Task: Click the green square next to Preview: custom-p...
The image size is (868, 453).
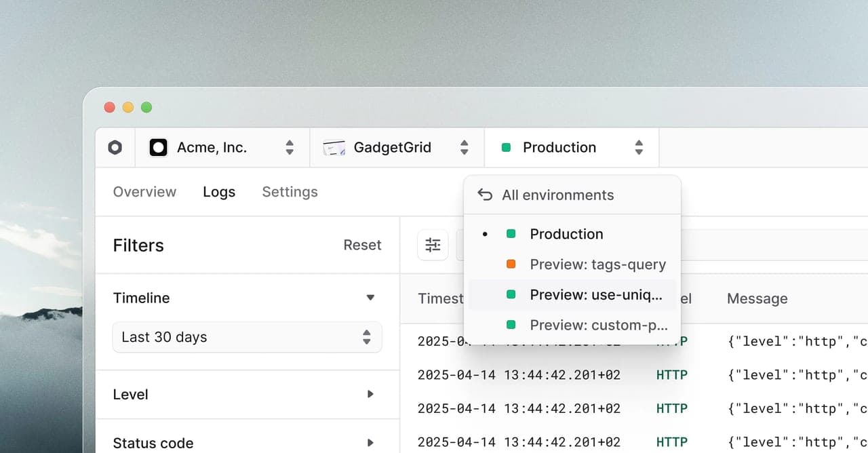Action: [x=511, y=325]
